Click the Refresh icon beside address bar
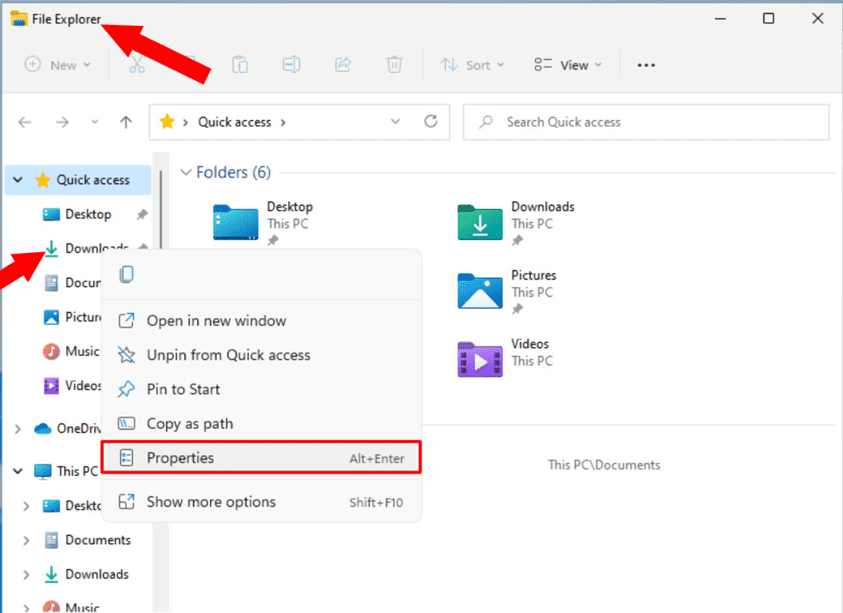The width and height of the screenshot is (843, 613). 431,122
